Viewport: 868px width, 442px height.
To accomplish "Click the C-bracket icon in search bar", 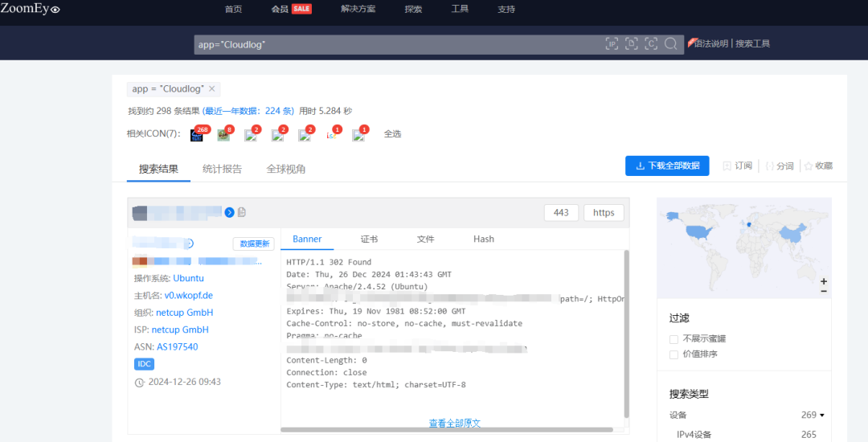I will 651,44.
